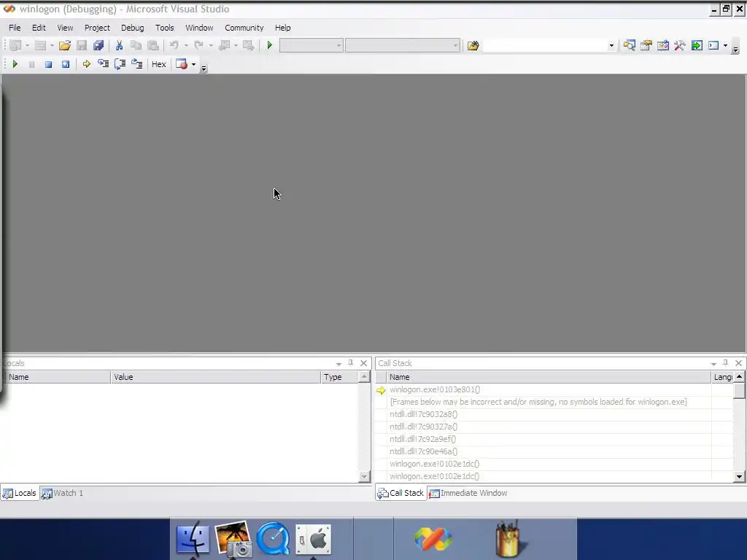Click Restart debugging icon
The image size is (747, 560).
[65, 64]
